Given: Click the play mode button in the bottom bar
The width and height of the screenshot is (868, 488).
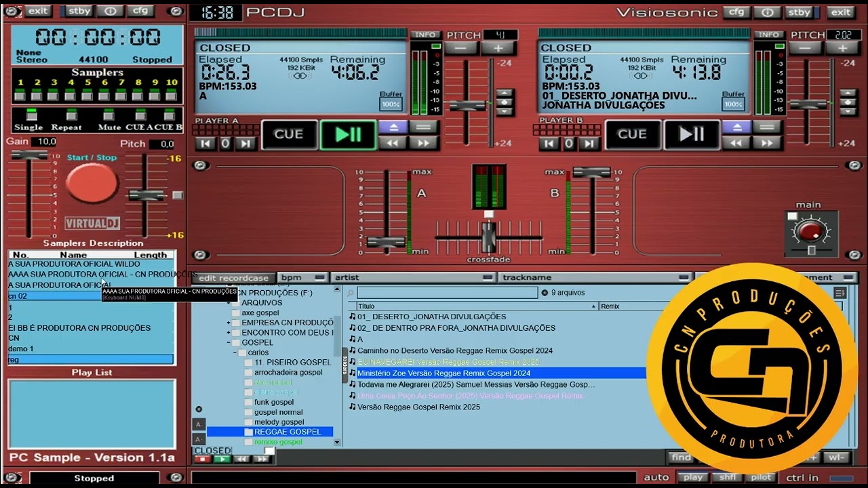Looking at the screenshot, I should tap(693, 477).
